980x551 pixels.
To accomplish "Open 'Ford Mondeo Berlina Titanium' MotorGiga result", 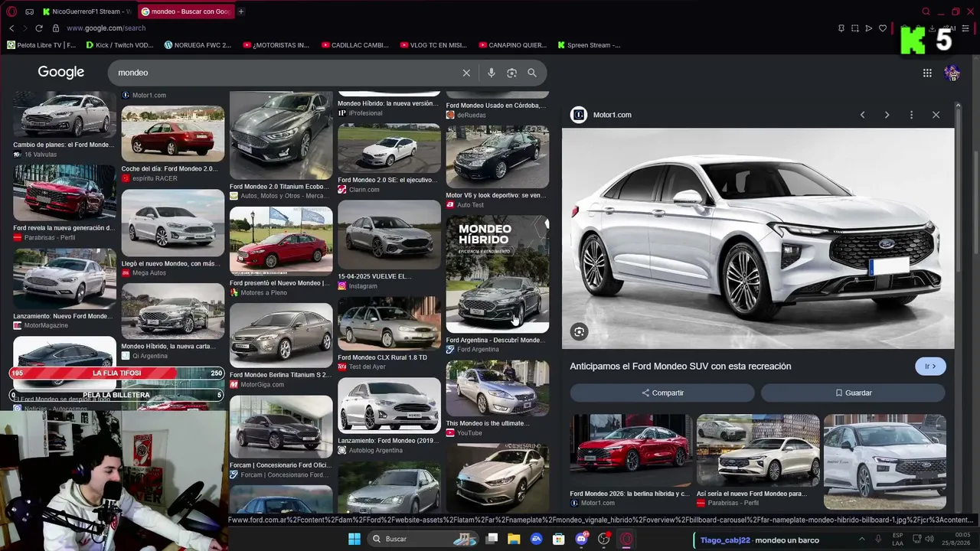I will click(x=281, y=336).
